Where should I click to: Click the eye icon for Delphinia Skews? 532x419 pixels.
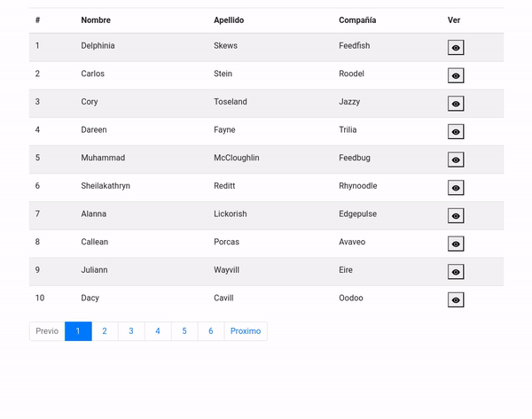(x=456, y=48)
